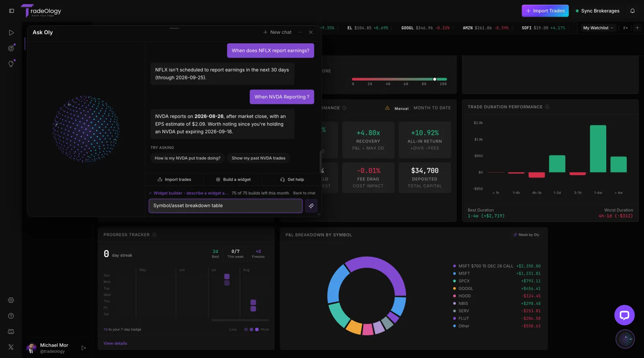Add ticker with plus icon
This screenshot has width=644, height=358.
pyautogui.click(x=637, y=28)
